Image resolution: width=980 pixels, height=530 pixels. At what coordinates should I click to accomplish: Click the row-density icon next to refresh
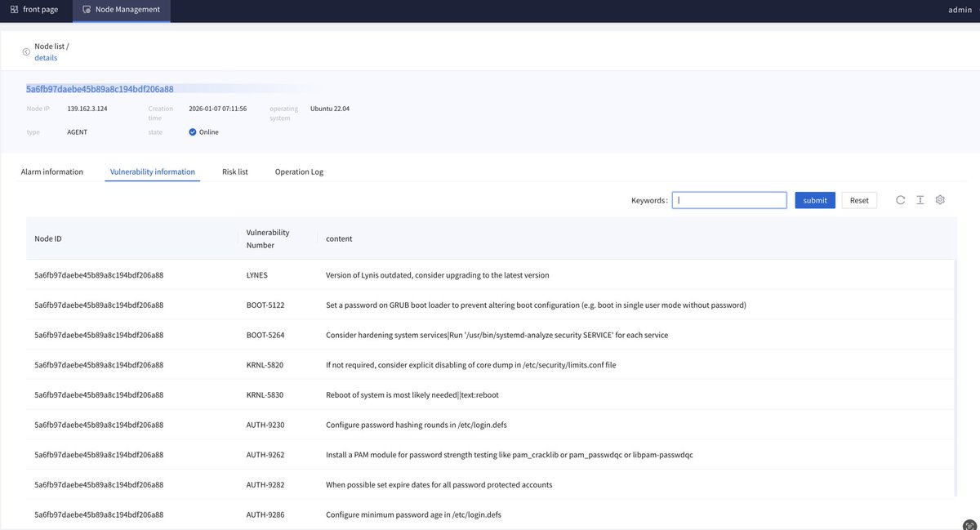click(919, 198)
